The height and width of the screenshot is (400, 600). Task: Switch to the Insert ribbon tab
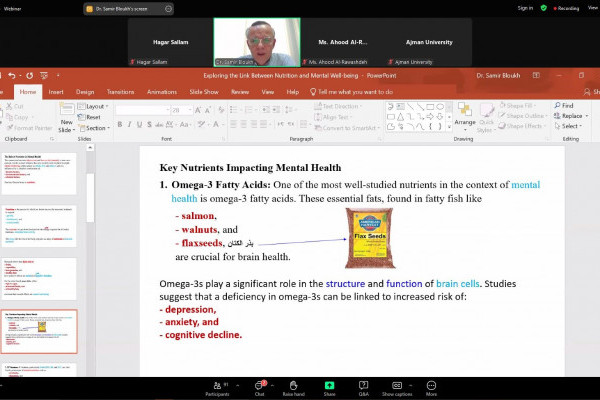coord(56,91)
